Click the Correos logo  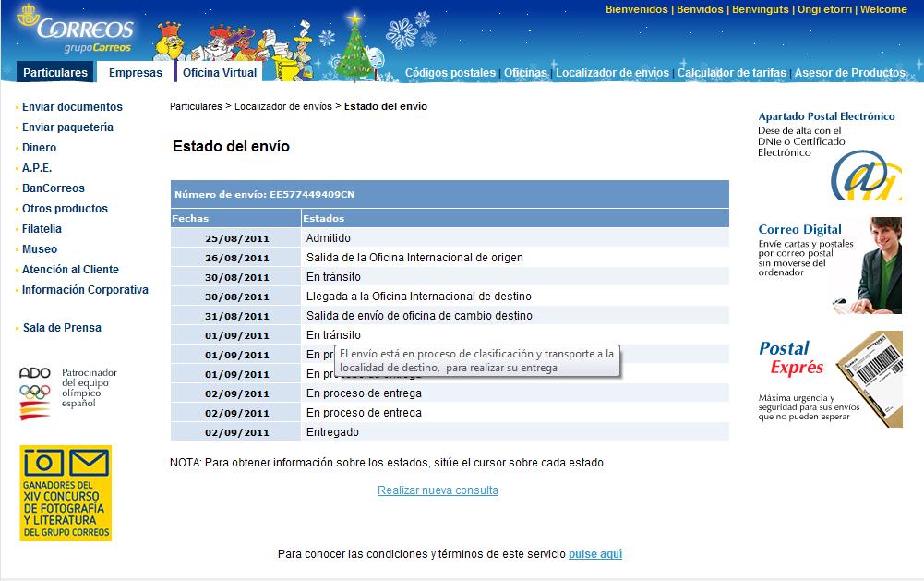click(76, 30)
